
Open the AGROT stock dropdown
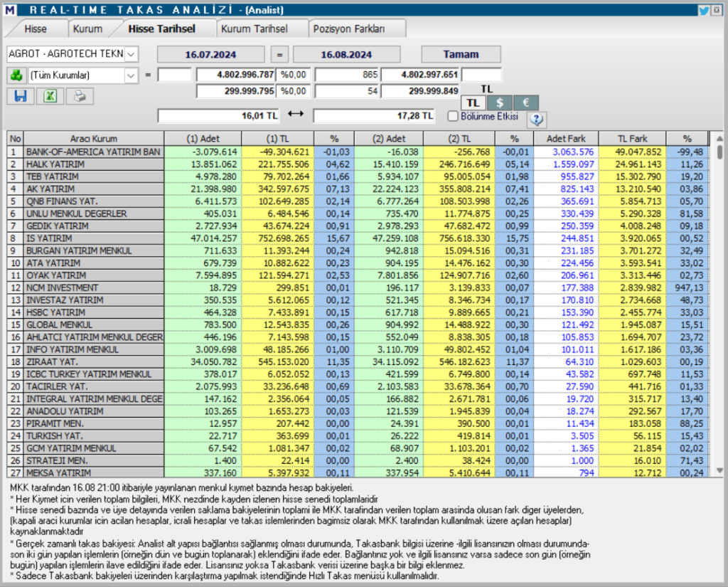click(x=131, y=54)
